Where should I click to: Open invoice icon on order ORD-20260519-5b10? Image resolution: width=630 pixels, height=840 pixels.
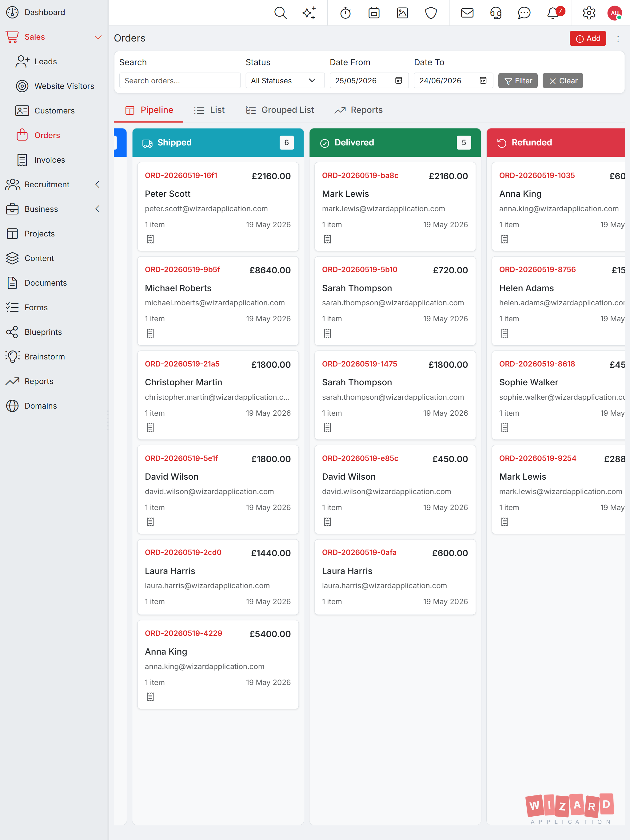pos(328,333)
